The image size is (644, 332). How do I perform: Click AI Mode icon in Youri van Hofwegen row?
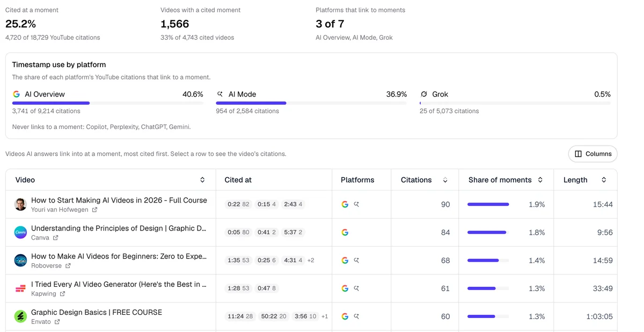pyautogui.click(x=356, y=204)
